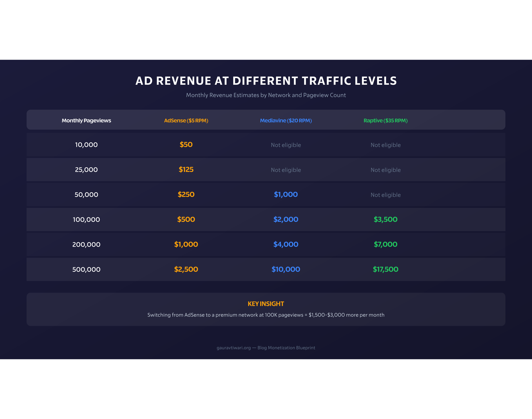Image resolution: width=532 pixels, height=419 pixels.
Task: Click the gauravtiwari.org footer link
Action: pos(266,348)
